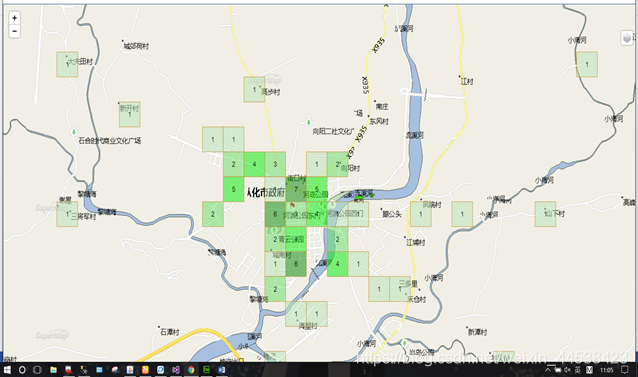Click park tree marker above 向阳二社文化广

pos(308,122)
